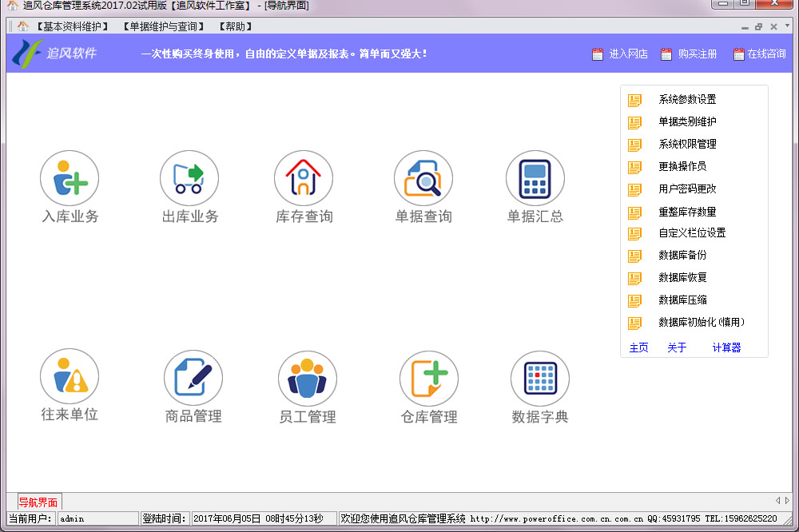Click the list icon beside 数据库恢复
This screenshot has width=799, height=532.
coord(634,278)
